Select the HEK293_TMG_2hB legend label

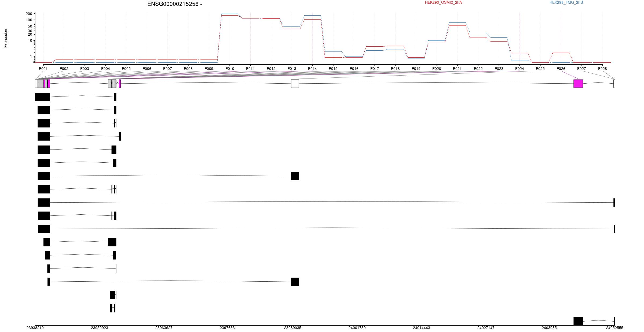pyautogui.click(x=566, y=2)
